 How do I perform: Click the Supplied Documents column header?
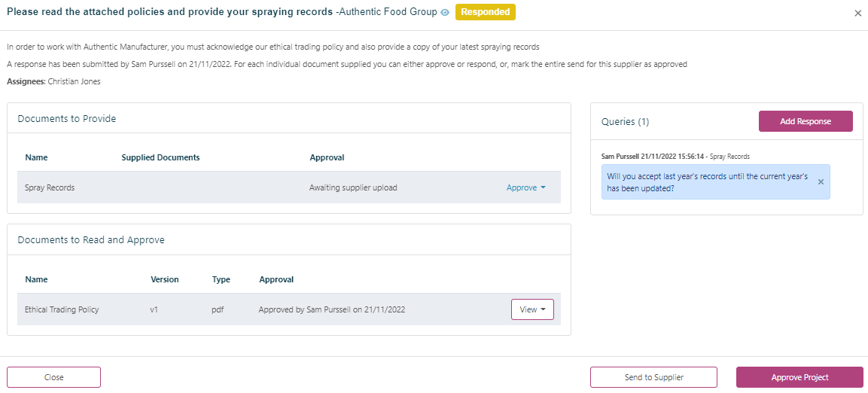pyautogui.click(x=160, y=158)
